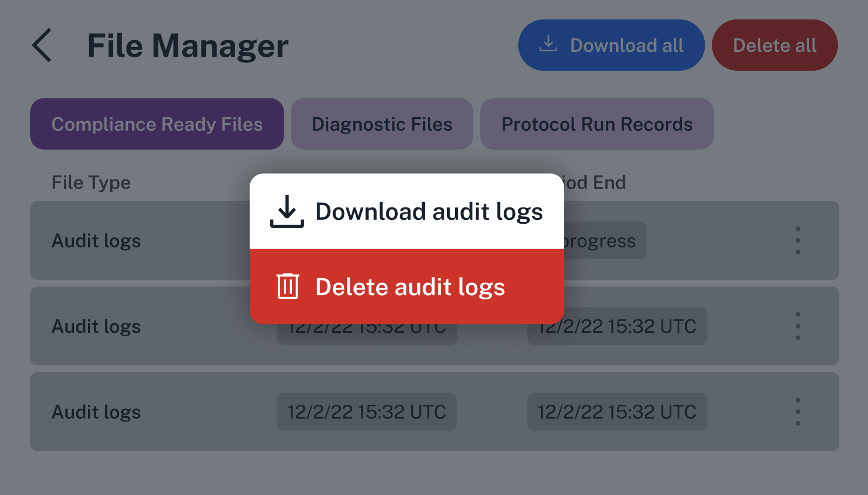The image size is (868, 495).
Task: Click the Download all button
Action: 611,45
